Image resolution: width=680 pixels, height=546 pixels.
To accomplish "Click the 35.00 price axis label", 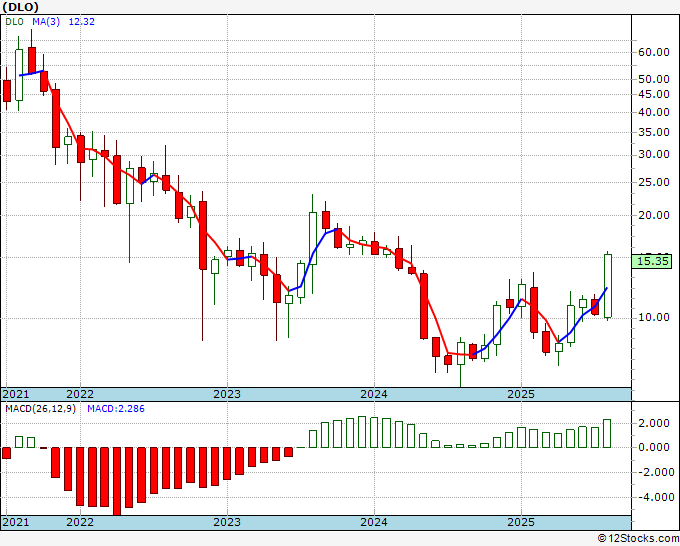I will pyautogui.click(x=654, y=132).
